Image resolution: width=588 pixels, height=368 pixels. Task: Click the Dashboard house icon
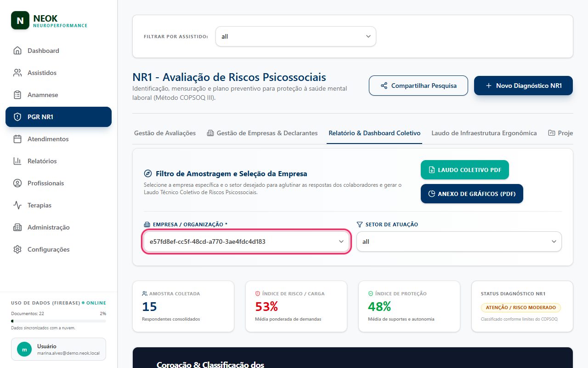click(17, 51)
